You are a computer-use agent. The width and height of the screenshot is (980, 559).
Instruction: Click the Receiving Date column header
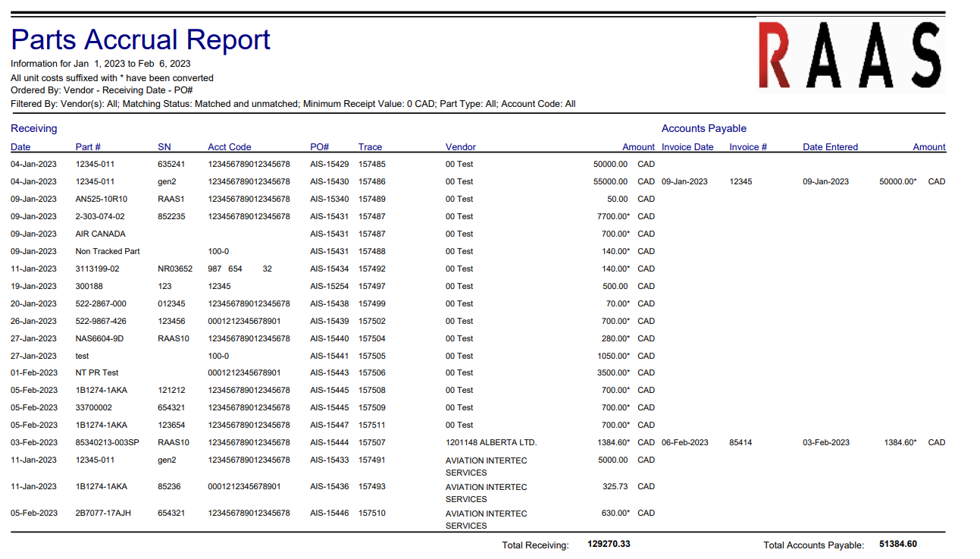click(20, 147)
